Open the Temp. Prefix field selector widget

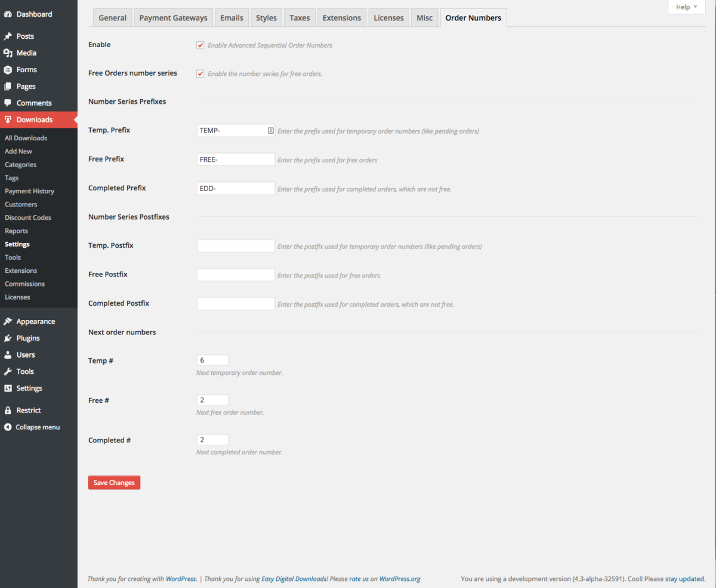tap(270, 130)
